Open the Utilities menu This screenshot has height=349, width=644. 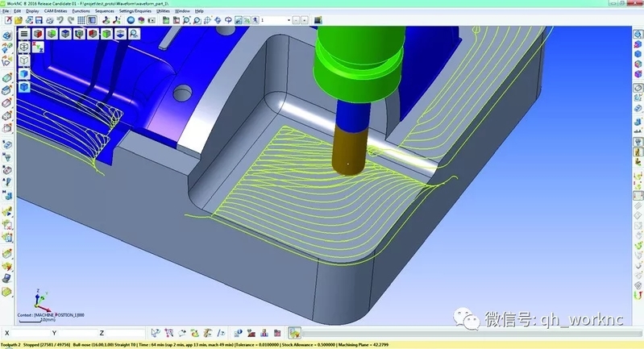tap(163, 11)
